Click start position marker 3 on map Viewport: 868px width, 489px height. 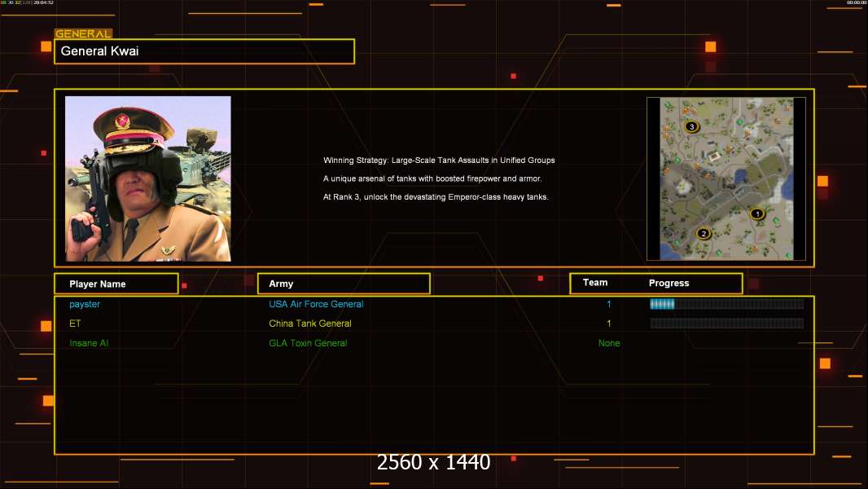coord(691,127)
